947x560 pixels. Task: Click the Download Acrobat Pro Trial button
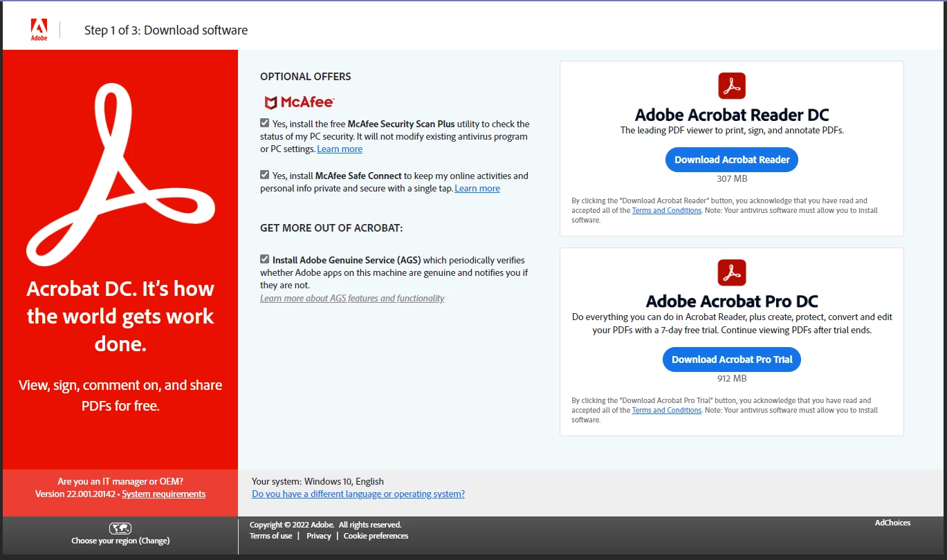point(732,360)
